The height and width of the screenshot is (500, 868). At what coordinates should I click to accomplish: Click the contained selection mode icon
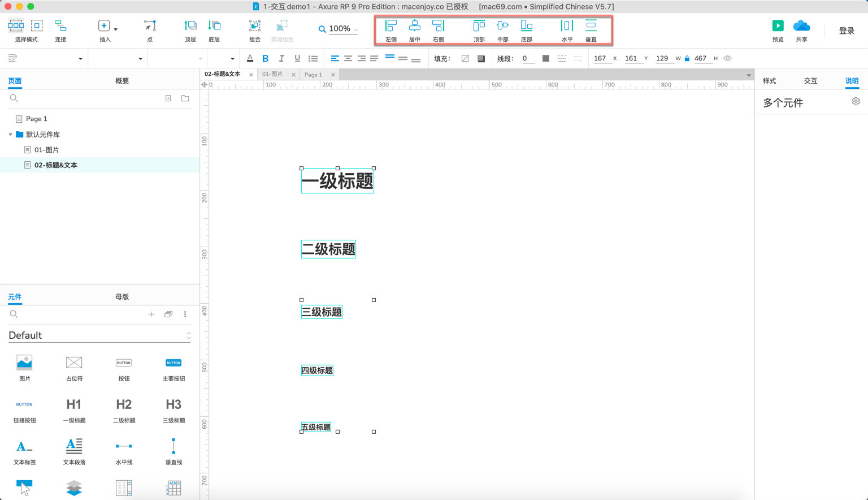[37, 25]
